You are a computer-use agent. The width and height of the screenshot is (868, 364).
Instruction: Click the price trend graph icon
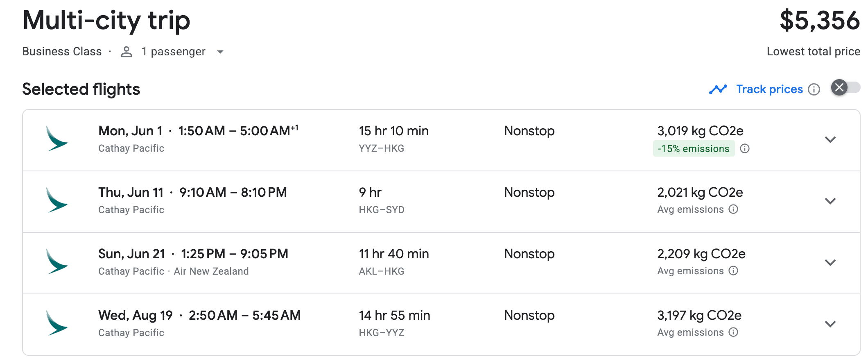718,89
